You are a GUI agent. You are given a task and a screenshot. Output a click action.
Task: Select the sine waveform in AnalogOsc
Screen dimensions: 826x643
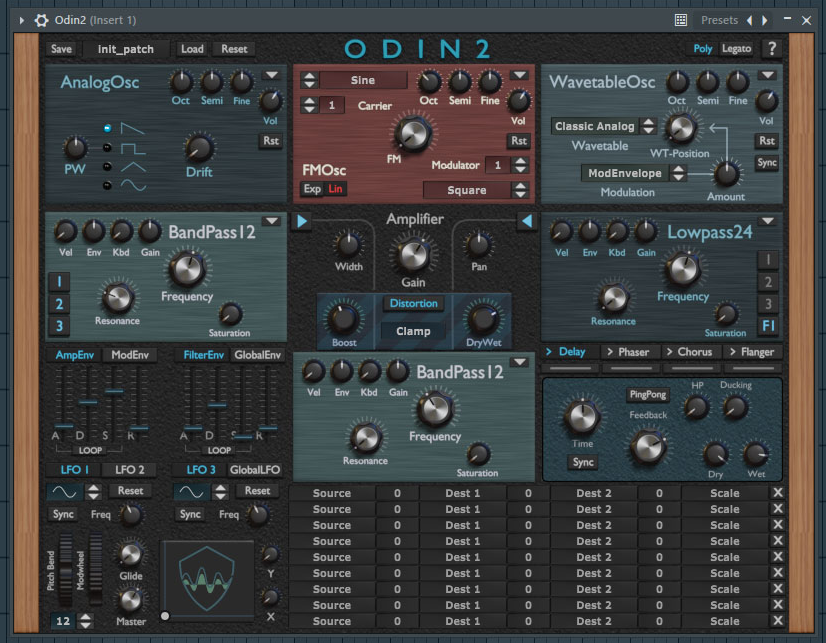[x=107, y=185]
